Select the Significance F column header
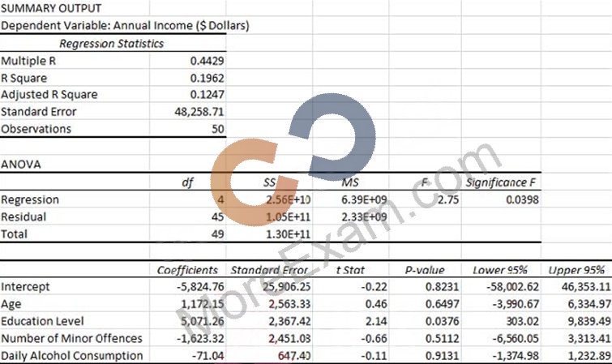 pos(500,182)
